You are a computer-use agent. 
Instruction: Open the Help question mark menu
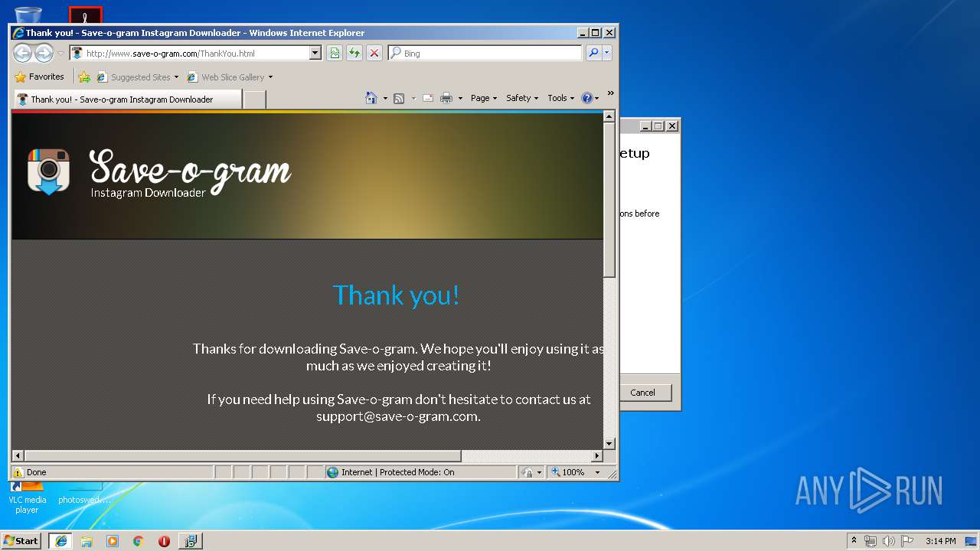point(590,98)
